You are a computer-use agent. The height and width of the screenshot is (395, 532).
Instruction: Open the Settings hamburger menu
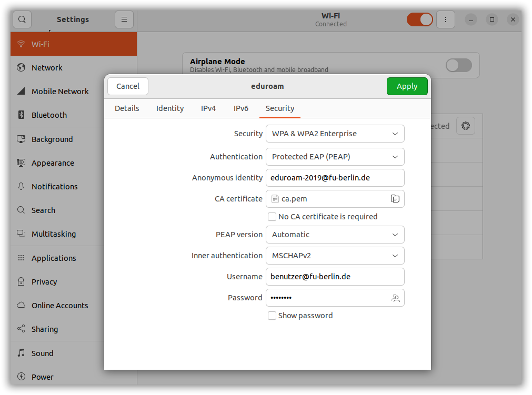tap(124, 19)
